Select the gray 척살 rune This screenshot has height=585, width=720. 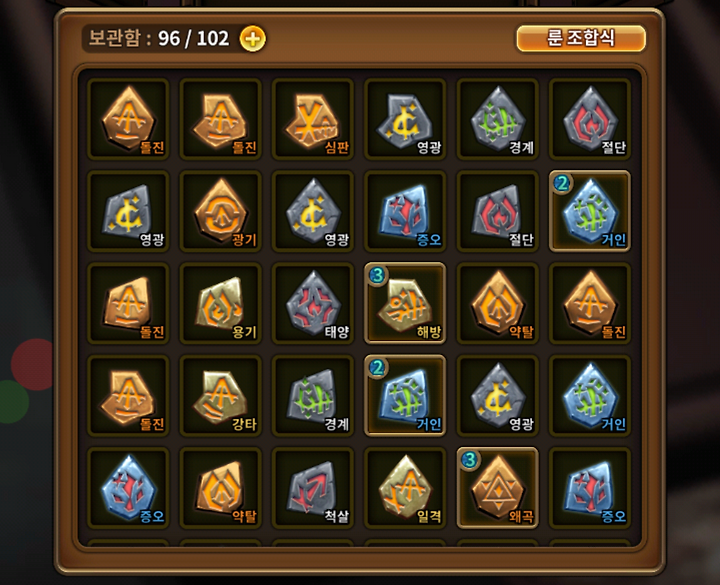pyautogui.click(x=313, y=488)
